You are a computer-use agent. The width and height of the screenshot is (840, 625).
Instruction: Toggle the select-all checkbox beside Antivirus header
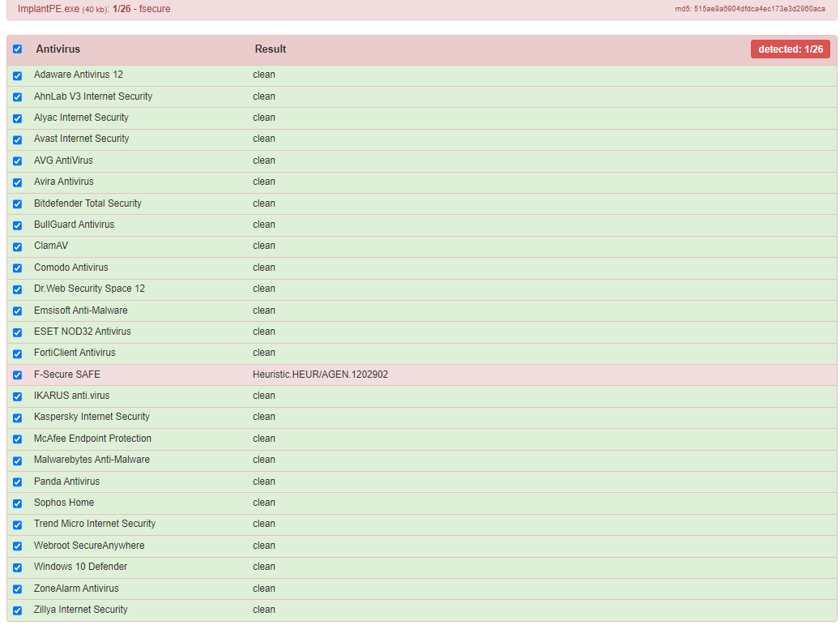click(x=18, y=49)
